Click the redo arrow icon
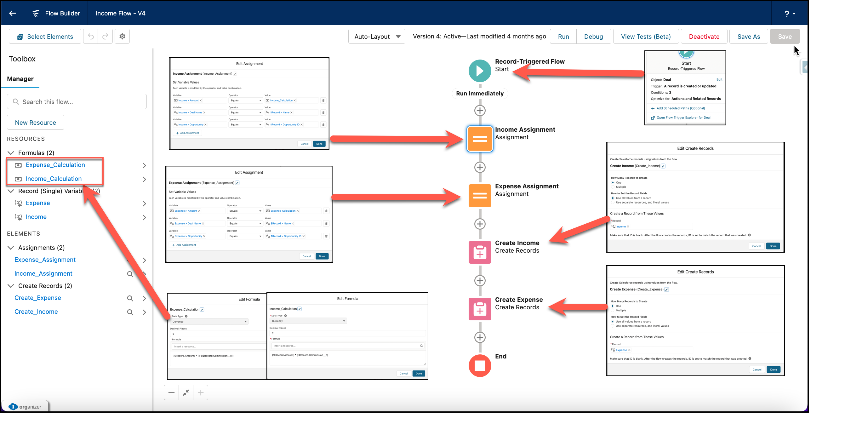The image size is (868, 441). coord(105,37)
